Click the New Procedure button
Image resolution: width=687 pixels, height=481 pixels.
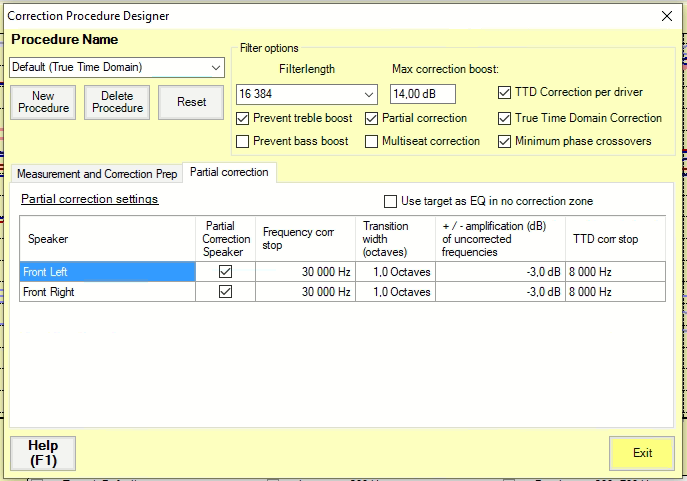pyautogui.click(x=43, y=102)
